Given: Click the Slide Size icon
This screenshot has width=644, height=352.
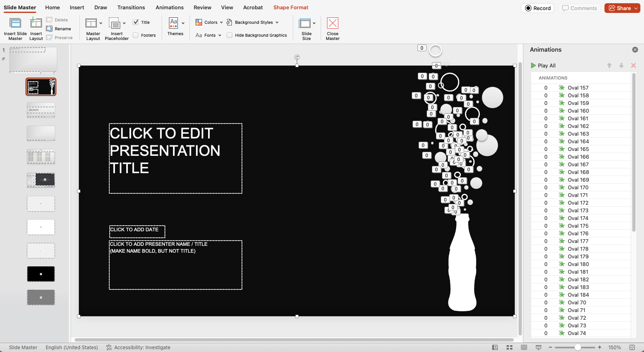Looking at the screenshot, I should click(x=304, y=23).
